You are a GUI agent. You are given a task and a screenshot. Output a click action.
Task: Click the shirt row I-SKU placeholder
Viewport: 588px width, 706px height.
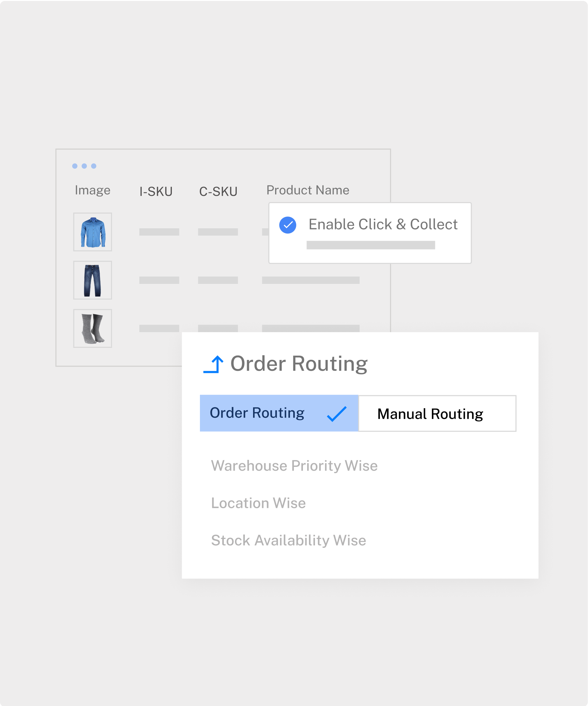(159, 232)
